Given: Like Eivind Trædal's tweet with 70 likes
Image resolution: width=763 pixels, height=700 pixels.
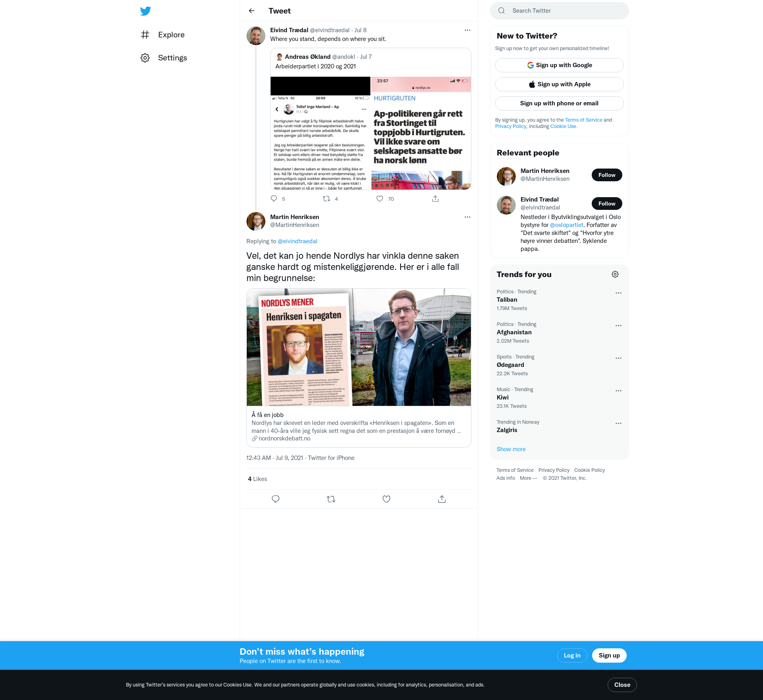Looking at the screenshot, I should click(x=380, y=199).
